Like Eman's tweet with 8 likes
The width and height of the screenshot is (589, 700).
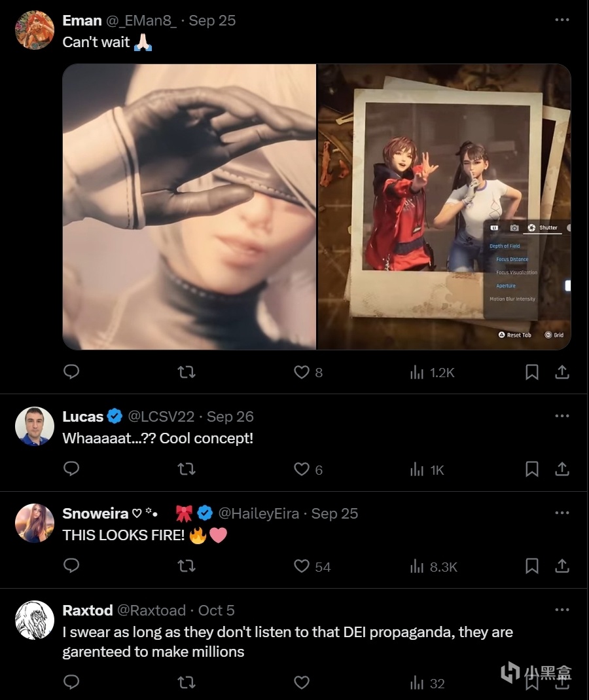[x=302, y=372]
